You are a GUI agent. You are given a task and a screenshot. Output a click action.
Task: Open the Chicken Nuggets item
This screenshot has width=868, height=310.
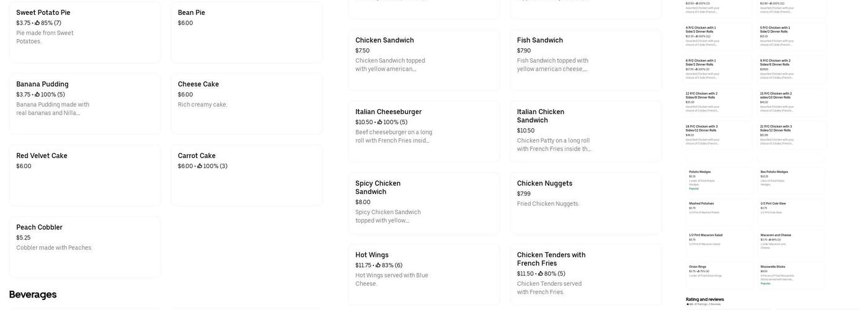pyautogui.click(x=585, y=203)
